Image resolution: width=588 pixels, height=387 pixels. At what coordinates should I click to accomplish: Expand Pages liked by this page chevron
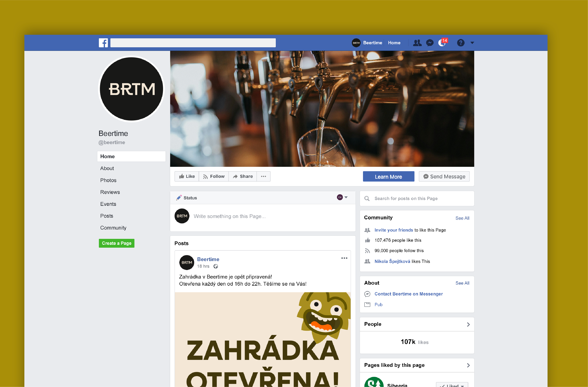pyautogui.click(x=468, y=365)
